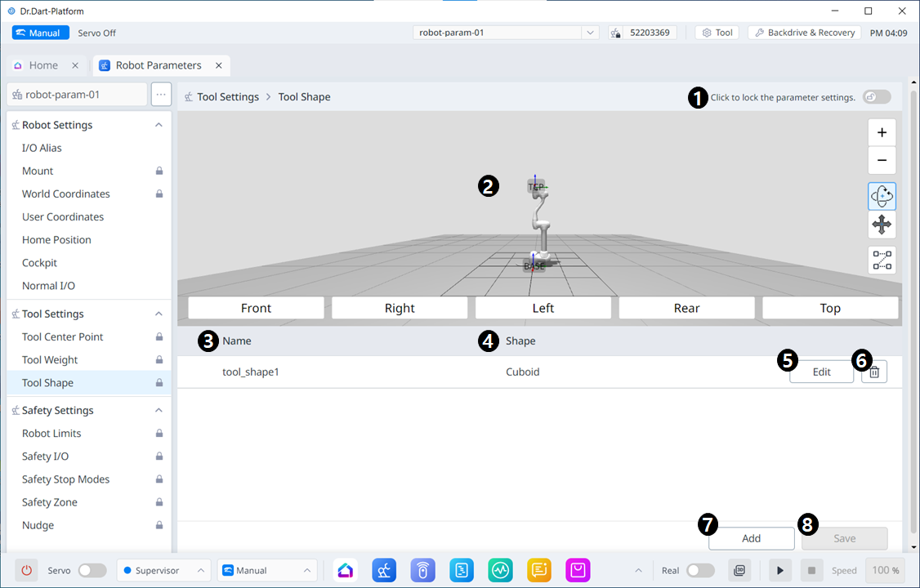Click the Add button
The image size is (920, 588).
click(x=751, y=538)
